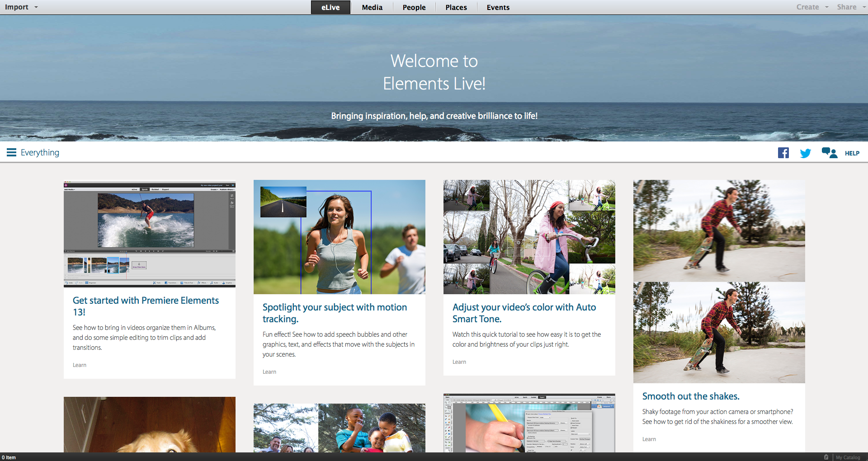The image size is (868, 461).
Task: Open the Twitter bird icon link
Action: (x=805, y=153)
